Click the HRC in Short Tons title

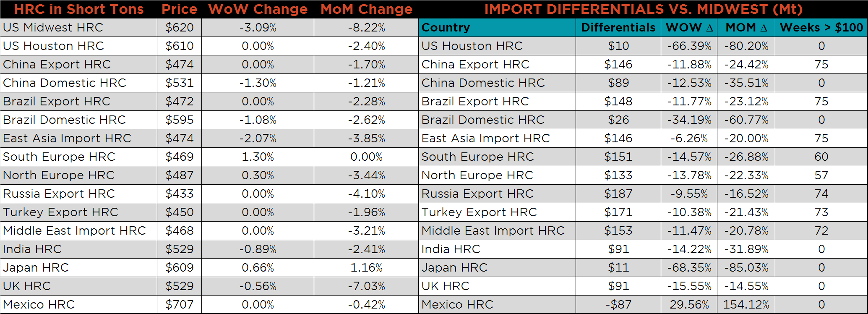click(79, 9)
